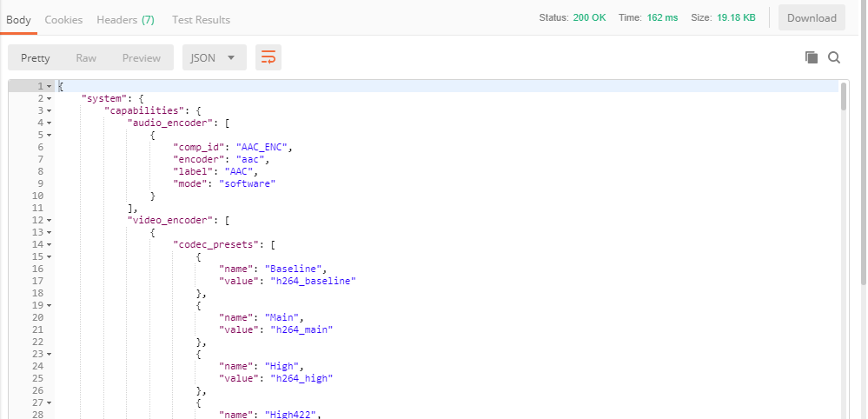Collapse the "codec_presets" array on line 14
The image size is (868, 419).
(x=50, y=245)
